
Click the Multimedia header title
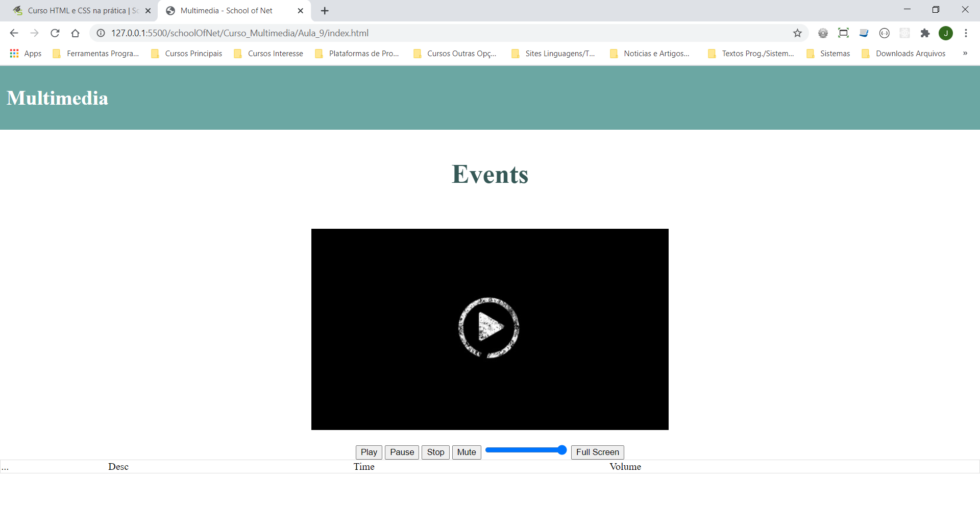57,98
